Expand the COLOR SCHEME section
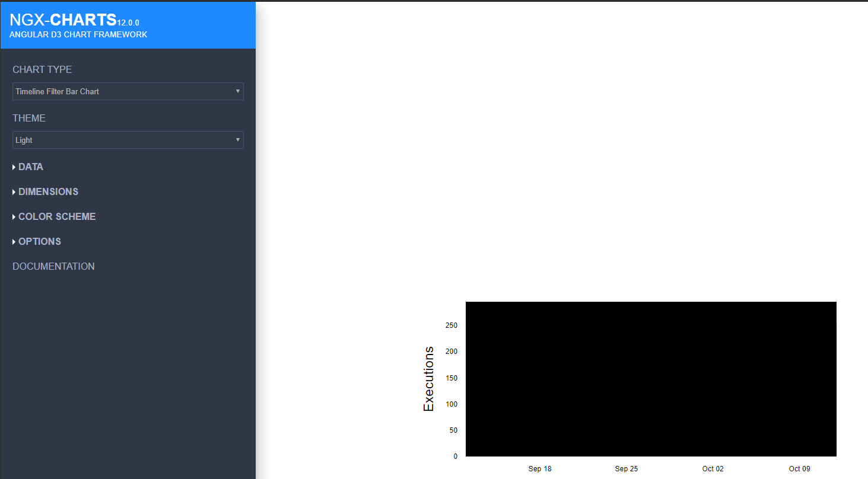 point(57,216)
